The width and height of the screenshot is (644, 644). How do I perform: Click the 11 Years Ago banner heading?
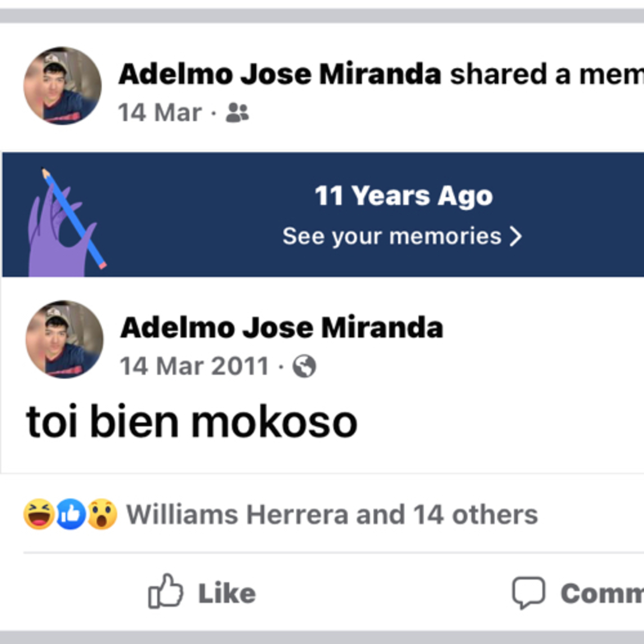(x=403, y=196)
